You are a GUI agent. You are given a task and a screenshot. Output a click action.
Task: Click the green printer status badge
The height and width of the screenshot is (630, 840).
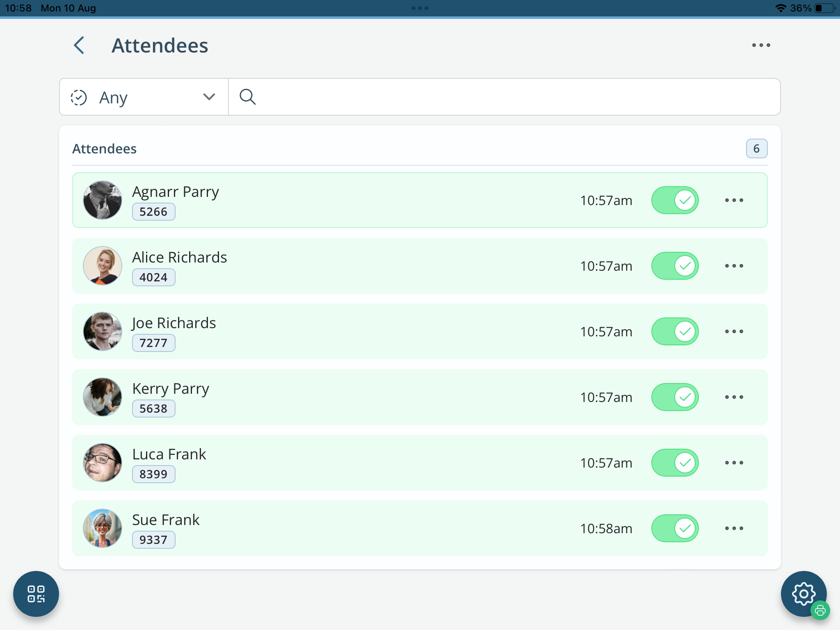tap(820, 611)
